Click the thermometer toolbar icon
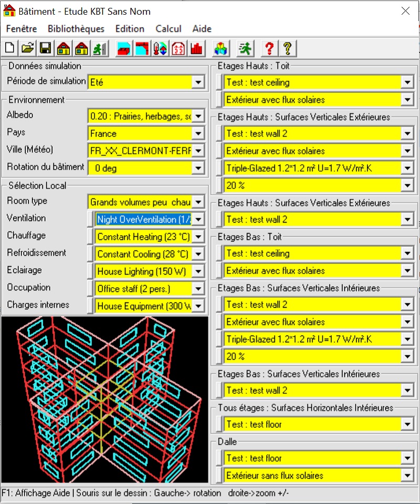This screenshot has width=420, height=504. click(x=160, y=49)
